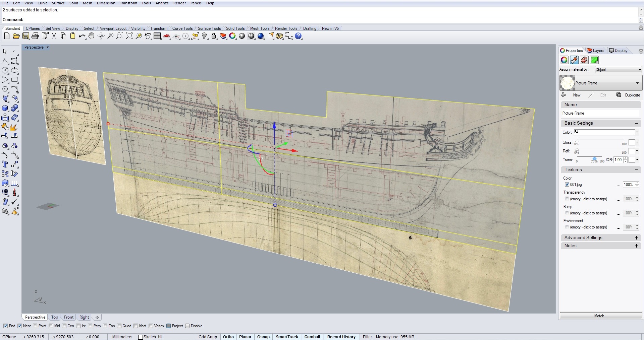
Task: Select the Pan hand tool
Action: [91, 36]
